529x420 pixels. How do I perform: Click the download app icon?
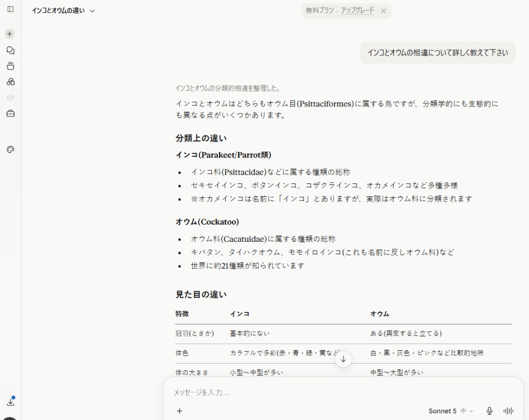(10, 401)
